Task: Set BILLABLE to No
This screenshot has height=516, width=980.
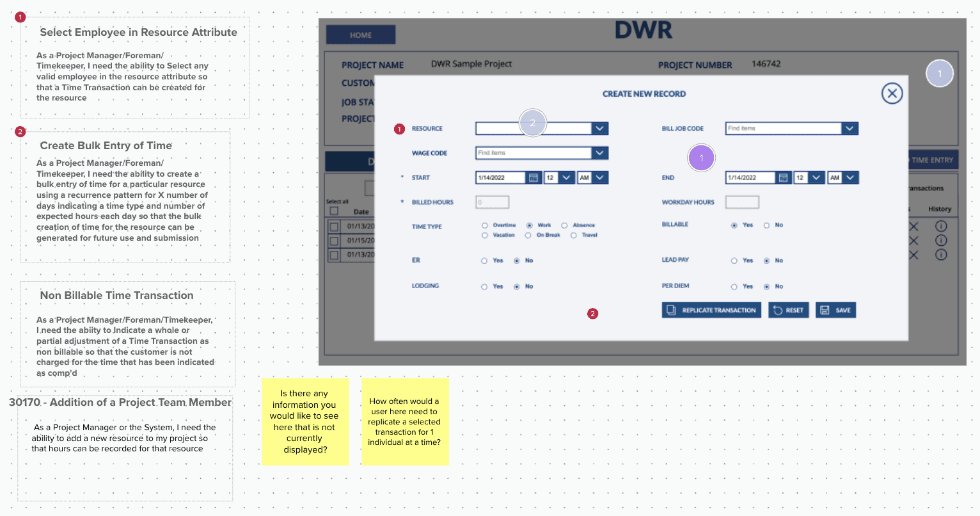Action: tap(766, 225)
